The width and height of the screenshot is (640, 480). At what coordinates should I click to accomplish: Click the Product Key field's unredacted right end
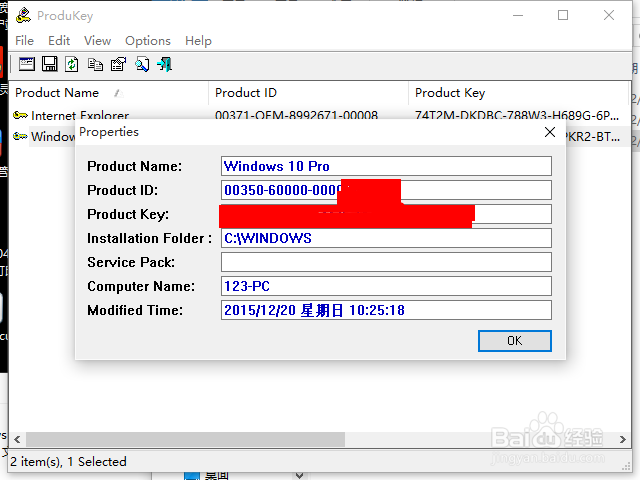[x=513, y=214]
